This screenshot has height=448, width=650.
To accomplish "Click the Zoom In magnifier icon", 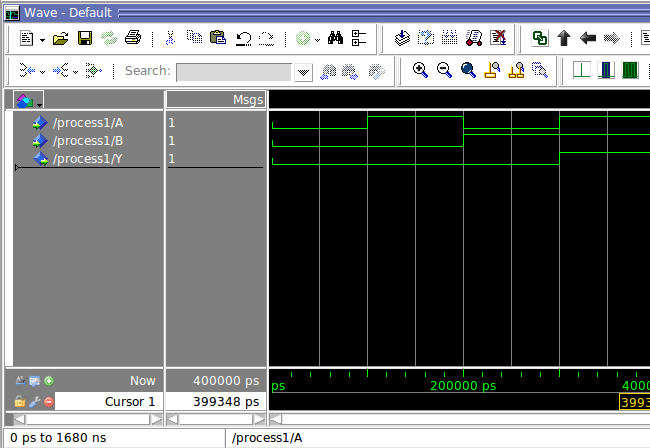I will (x=420, y=70).
